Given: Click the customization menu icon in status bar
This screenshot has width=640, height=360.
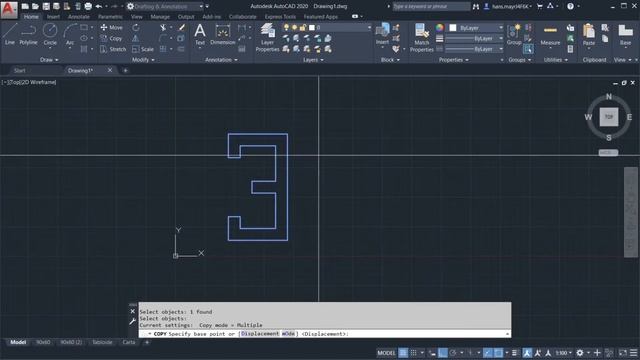Looking at the screenshot, I should click(x=633, y=353).
